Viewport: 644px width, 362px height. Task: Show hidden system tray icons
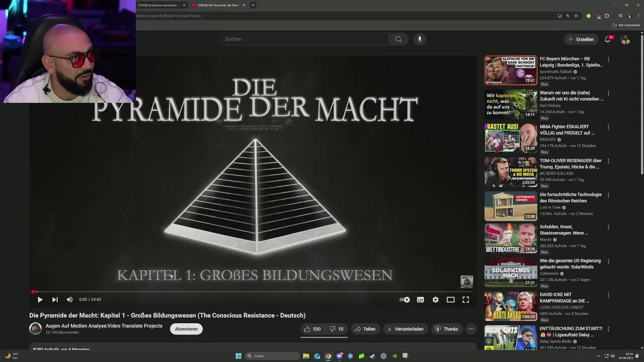pos(598,356)
